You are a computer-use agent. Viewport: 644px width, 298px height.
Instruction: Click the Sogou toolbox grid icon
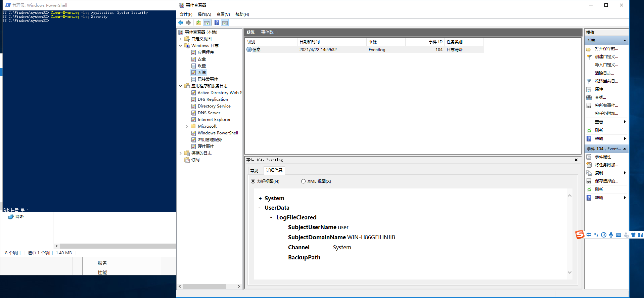640,235
